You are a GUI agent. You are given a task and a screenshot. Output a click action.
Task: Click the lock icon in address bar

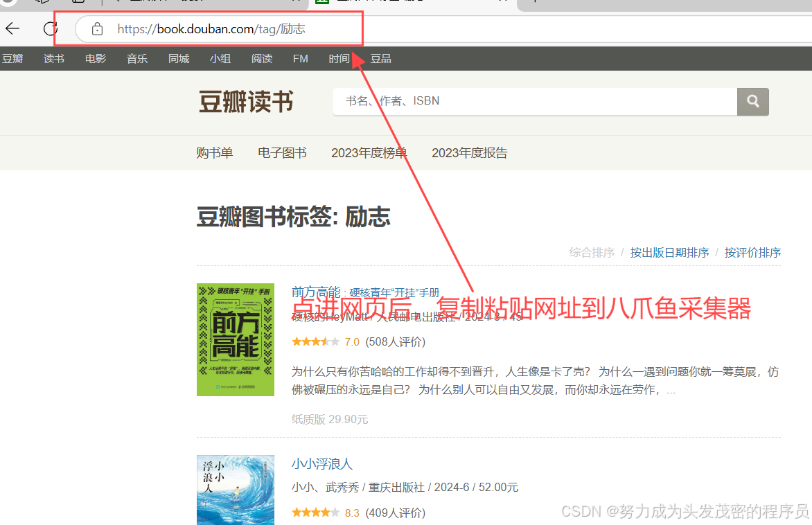click(97, 29)
